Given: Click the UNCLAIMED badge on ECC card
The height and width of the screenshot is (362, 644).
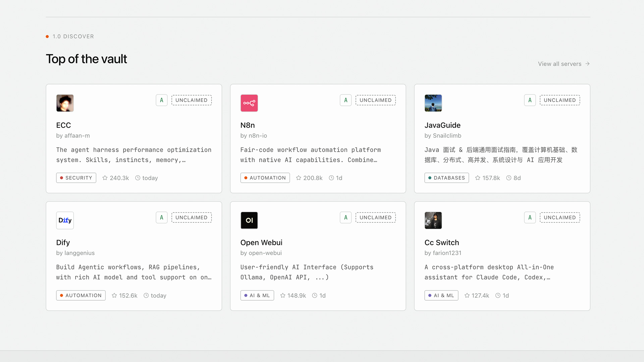Looking at the screenshot, I should coord(192,100).
